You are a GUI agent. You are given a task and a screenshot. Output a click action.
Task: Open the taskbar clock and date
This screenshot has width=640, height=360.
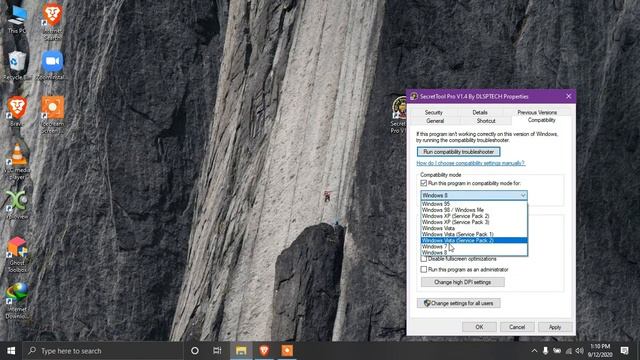click(x=600, y=351)
